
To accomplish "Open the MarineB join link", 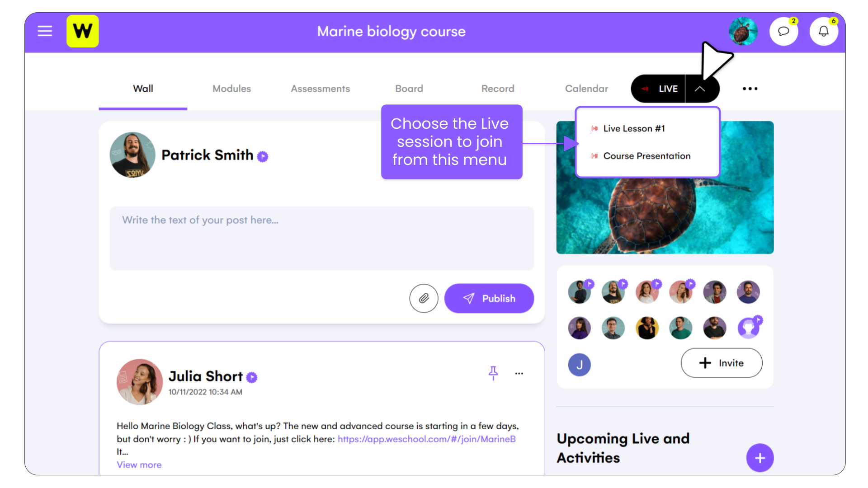I will click(x=427, y=439).
